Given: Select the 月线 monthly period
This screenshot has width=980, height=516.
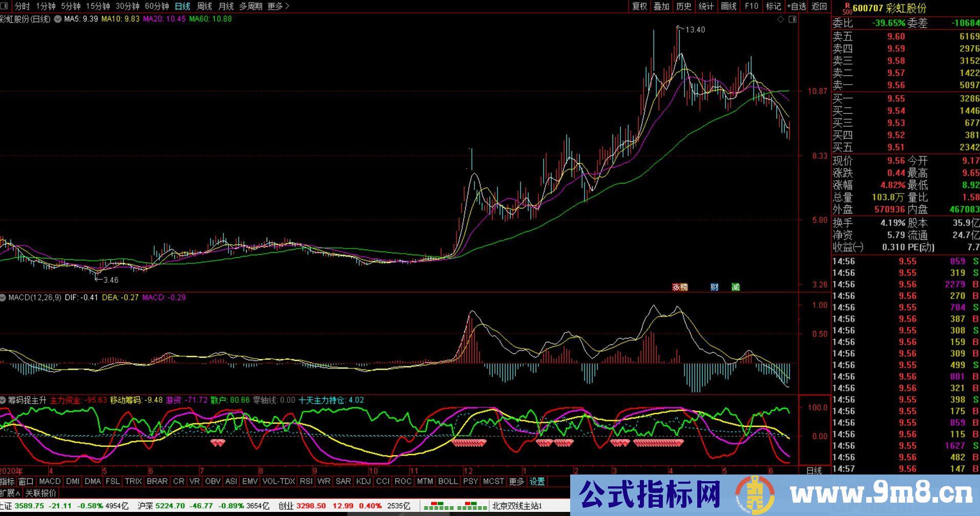Looking at the screenshot, I should click(226, 6).
